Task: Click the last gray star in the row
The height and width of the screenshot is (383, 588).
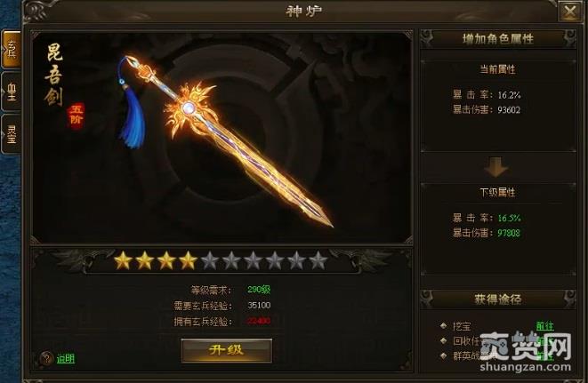Action: pyautogui.click(x=318, y=260)
